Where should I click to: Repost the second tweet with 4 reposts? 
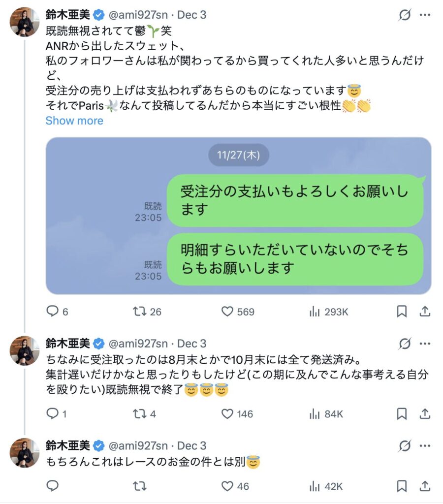(140, 414)
